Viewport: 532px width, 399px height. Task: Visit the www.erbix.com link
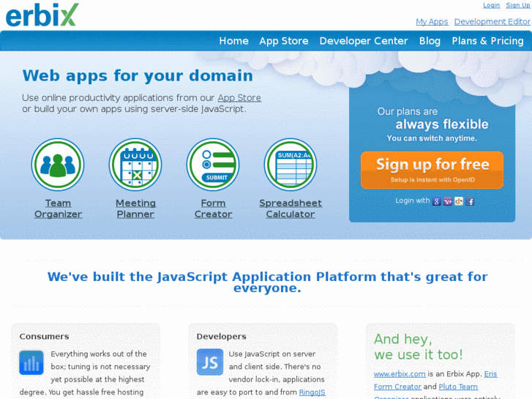pos(400,374)
